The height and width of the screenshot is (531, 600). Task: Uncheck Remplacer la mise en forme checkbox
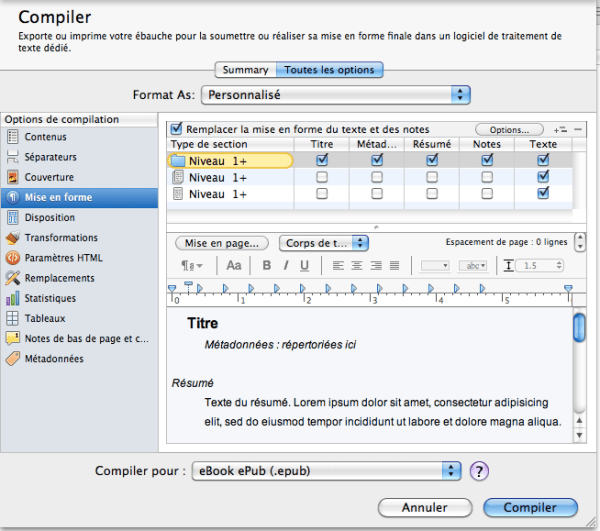point(176,129)
